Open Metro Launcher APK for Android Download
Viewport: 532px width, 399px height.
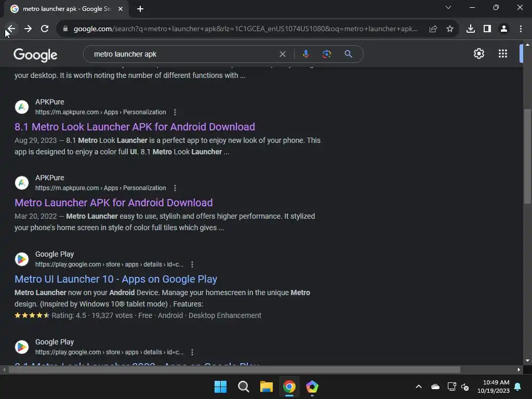(114, 203)
